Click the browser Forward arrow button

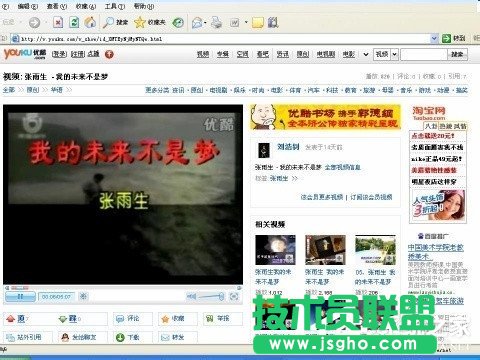click(x=34, y=23)
